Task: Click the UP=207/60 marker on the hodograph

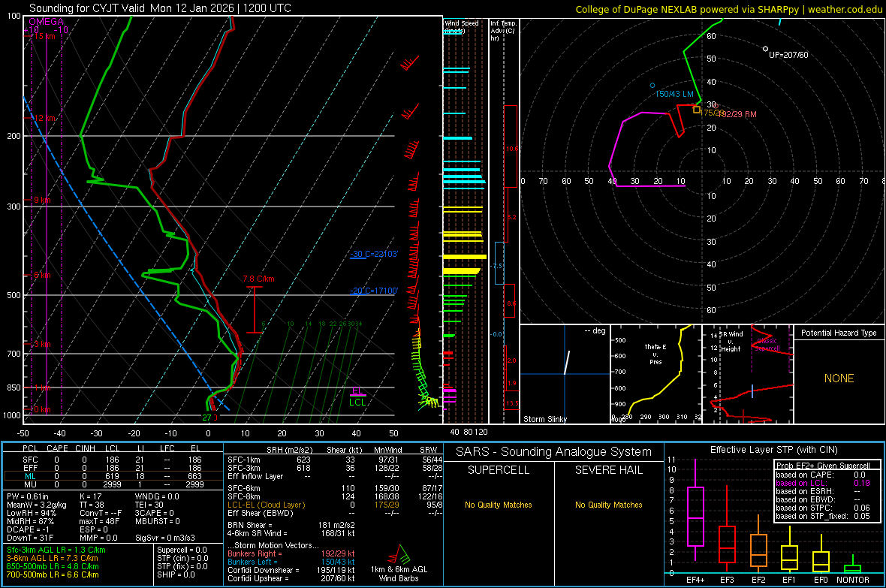Action: coord(765,49)
